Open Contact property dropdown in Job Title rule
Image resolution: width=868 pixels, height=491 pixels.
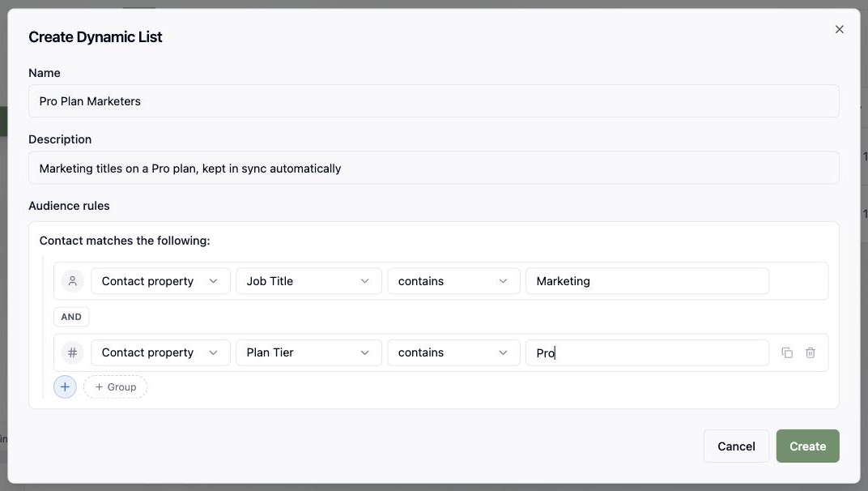[x=160, y=281]
